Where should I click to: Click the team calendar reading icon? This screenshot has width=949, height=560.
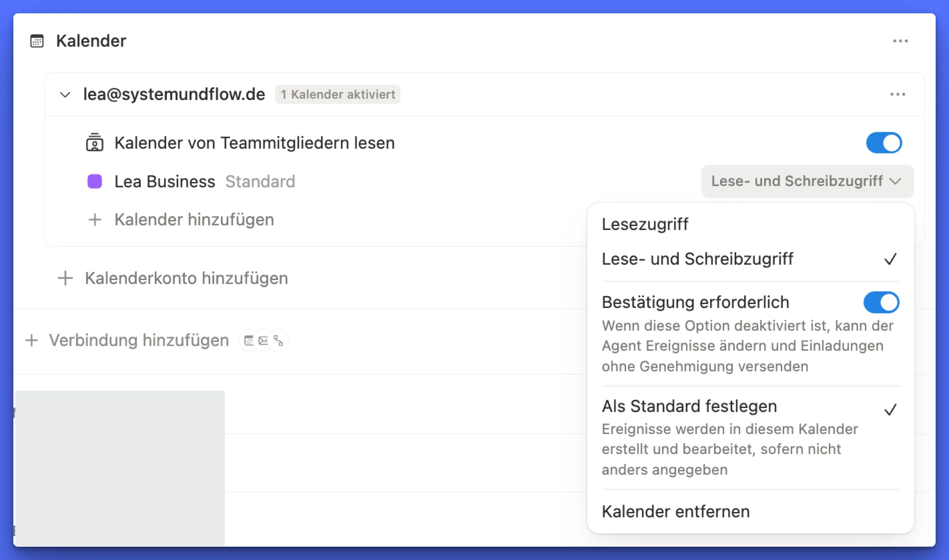click(94, 143)
